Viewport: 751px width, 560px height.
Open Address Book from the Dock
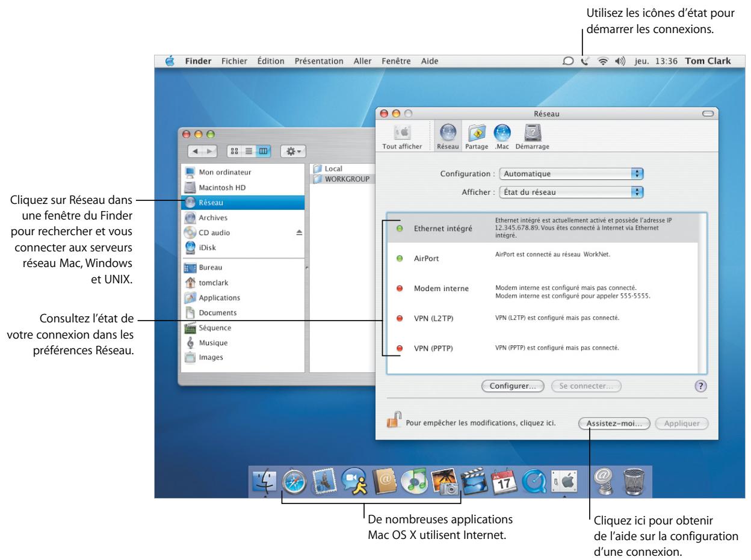(x=384, y=481)
